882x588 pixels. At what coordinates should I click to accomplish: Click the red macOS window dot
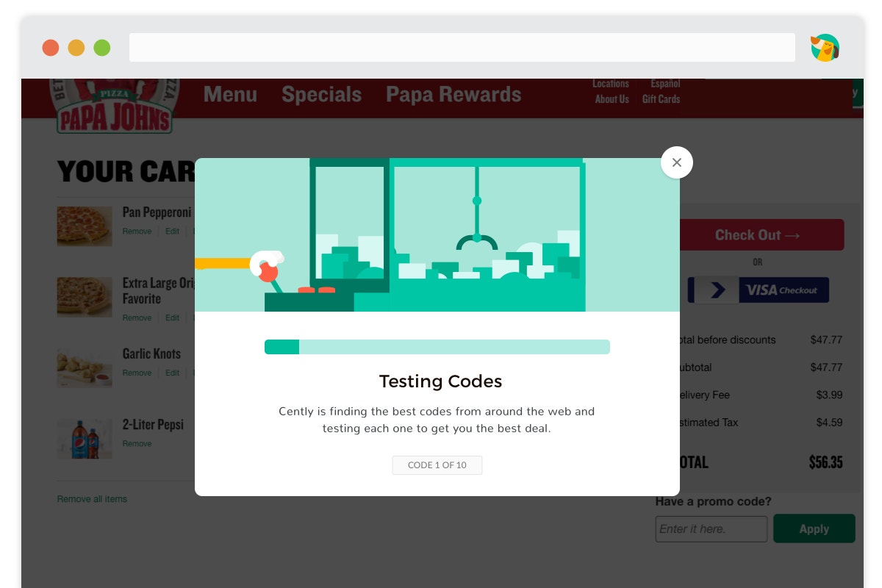point(51,48)
